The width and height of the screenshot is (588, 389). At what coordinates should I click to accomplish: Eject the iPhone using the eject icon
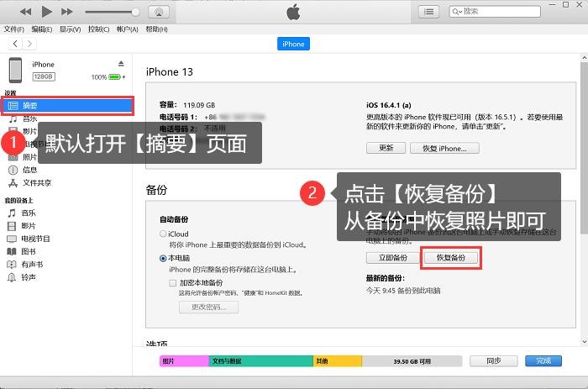[121, 64]
